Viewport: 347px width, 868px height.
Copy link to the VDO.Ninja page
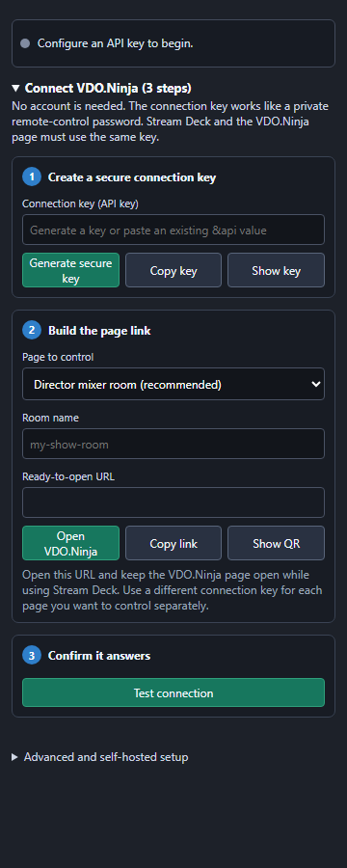click(173, 543)
